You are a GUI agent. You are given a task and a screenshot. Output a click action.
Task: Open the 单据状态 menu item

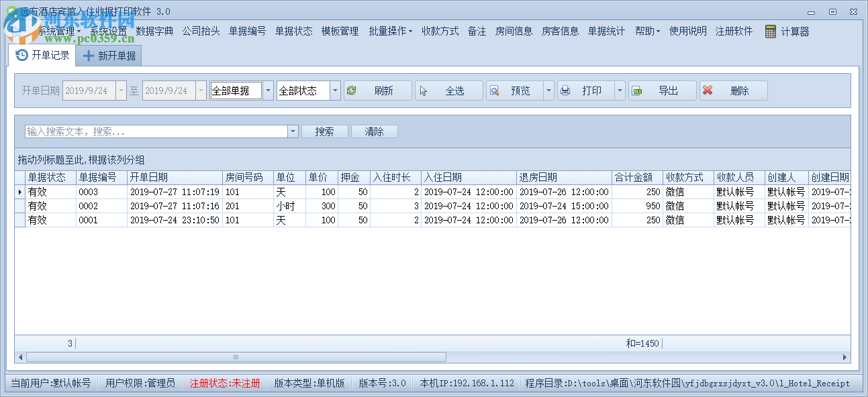tap(293, 31)
